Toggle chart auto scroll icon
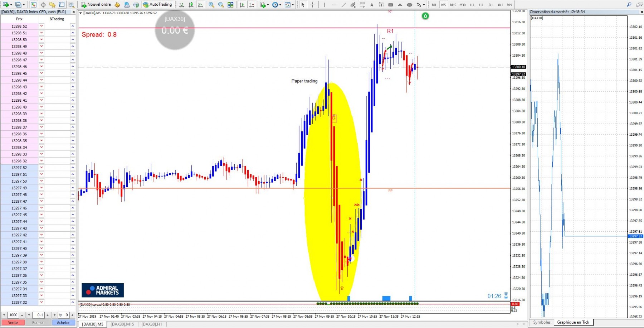The image size is (644, 328). pos(242,5)
